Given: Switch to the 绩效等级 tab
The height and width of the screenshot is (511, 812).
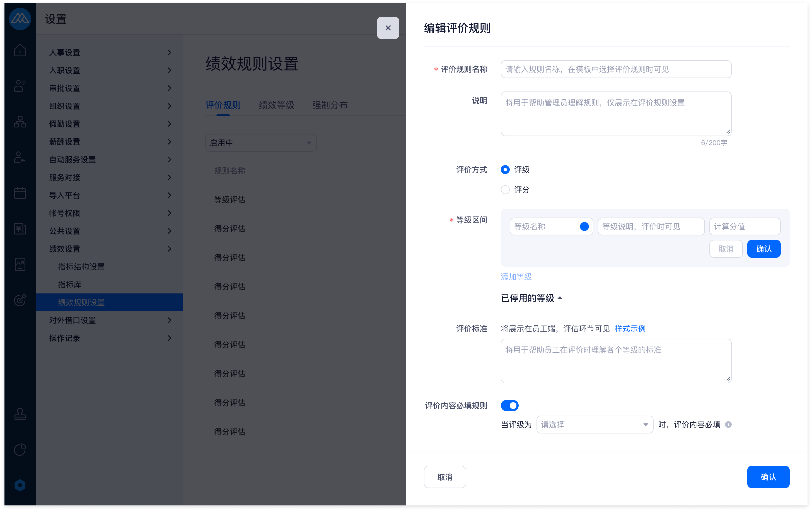Looking at the screenshot, I should (x=277, y=105).
